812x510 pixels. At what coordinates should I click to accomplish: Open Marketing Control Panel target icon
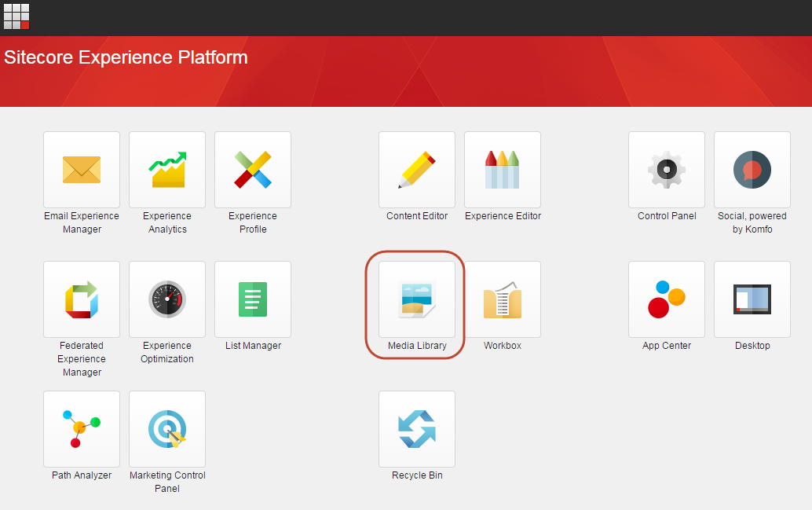pyautogui.click(x=167, y=429)
